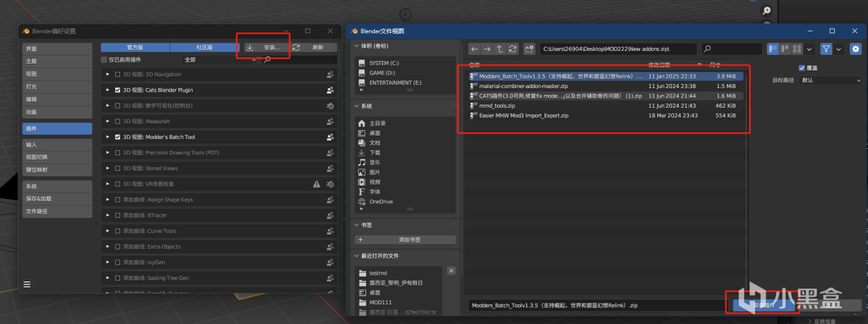868x324 pixels.
Task: Open 主题 preferences tab
Action: tap(57, 61)
